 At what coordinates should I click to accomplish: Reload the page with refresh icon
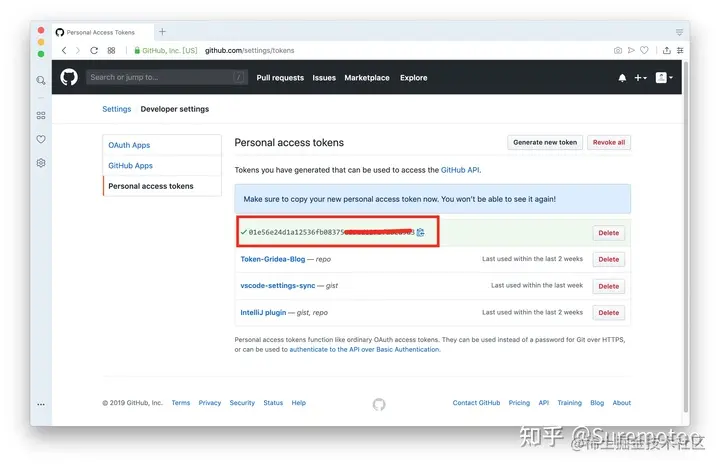point(94,51)
